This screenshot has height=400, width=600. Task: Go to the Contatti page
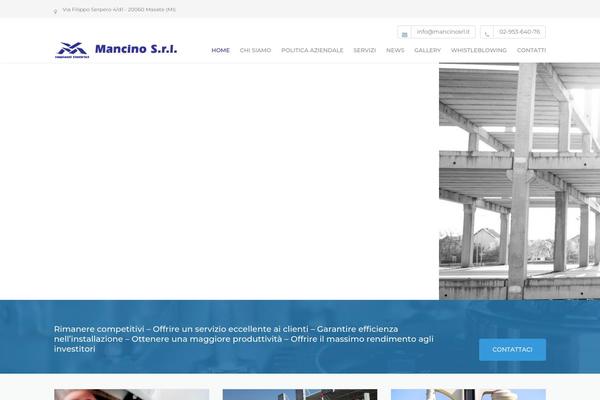click(x=532, y=50)
